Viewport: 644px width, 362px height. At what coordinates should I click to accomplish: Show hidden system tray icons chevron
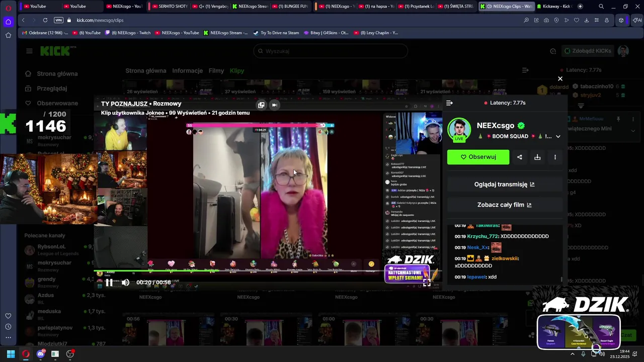click(572, 354)
